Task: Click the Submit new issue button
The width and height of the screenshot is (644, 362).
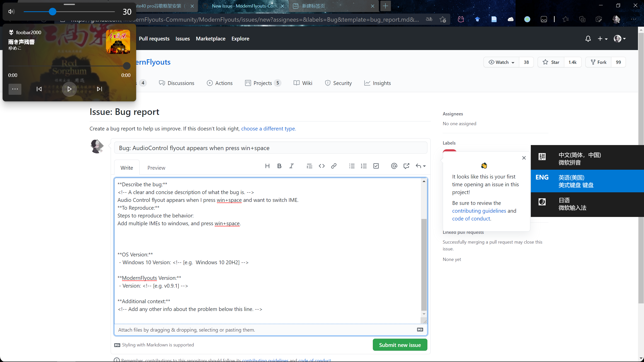Action: [x=400, y=345]
